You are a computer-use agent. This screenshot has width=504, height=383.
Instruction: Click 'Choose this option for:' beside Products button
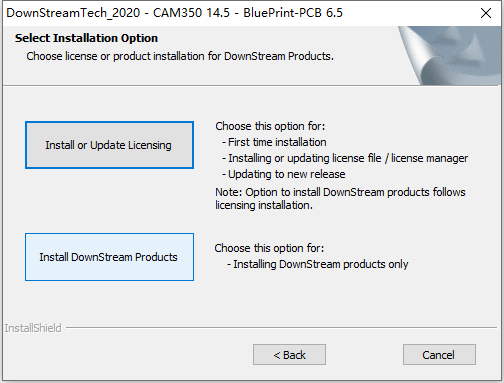click(x=269, y=248)
